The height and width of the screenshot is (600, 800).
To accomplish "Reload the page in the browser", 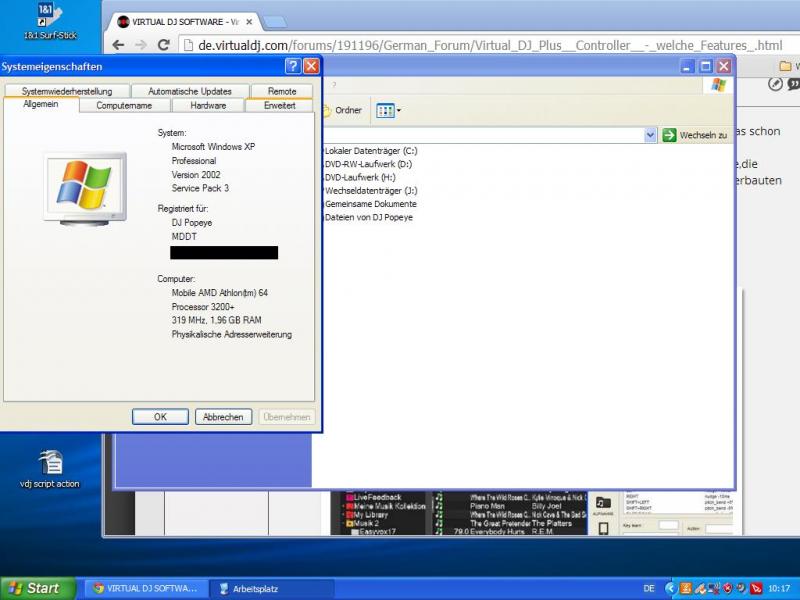I will (163, 45).
